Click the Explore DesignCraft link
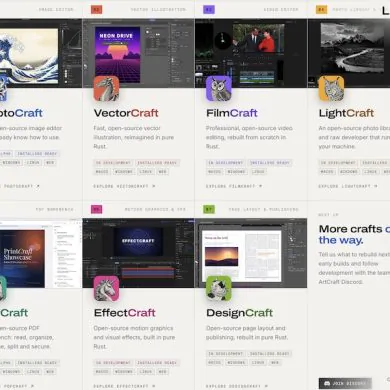This screenshot has width=390, height=390. pos(237,386)
